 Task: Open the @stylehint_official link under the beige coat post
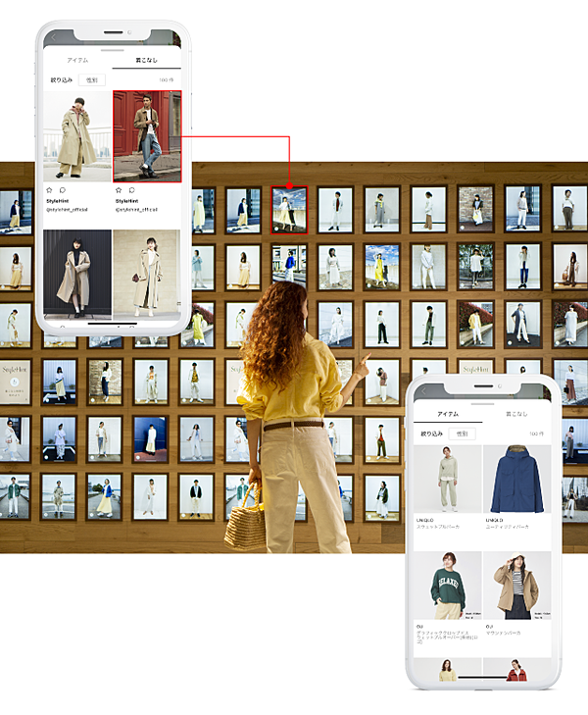(67, 209)
